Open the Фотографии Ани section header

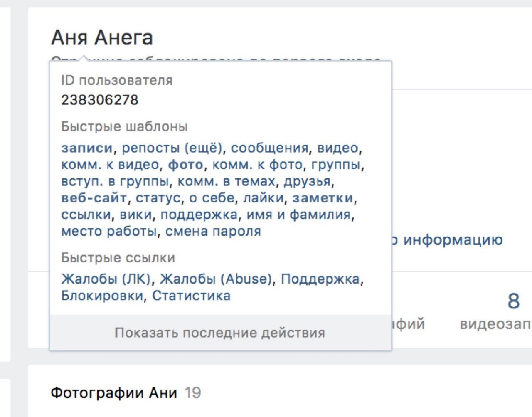tap(114, 393)
